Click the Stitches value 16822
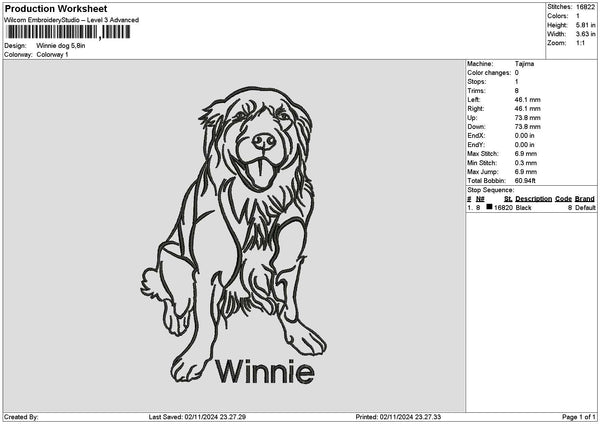The image size is (600, 424). (585, 7)
